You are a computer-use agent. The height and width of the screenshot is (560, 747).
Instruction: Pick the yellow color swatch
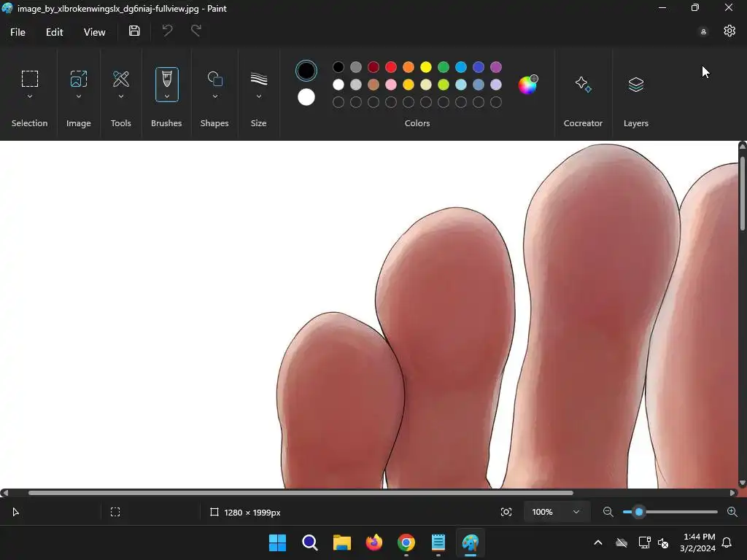(426, 67)
